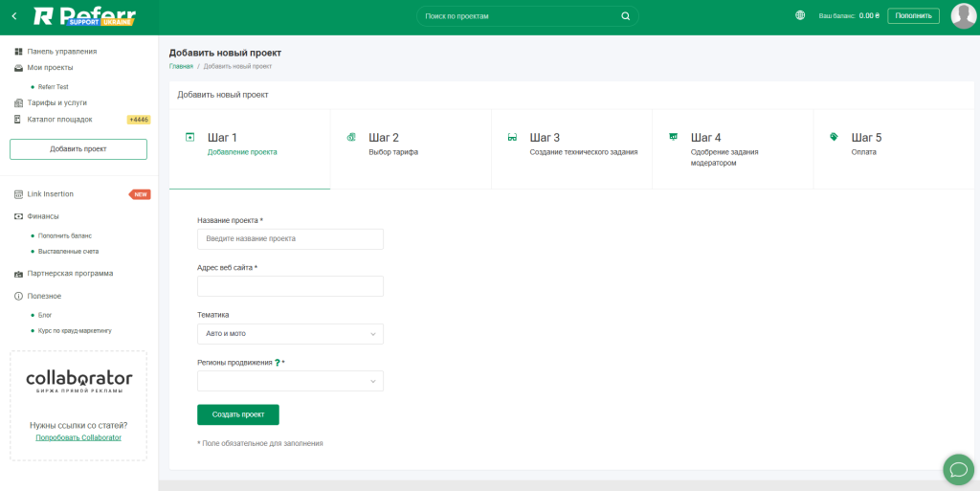This screenshot has width=980, height=491.
Task: Open Мои проекты in sidebar
Action: click(x=50, y=68)
